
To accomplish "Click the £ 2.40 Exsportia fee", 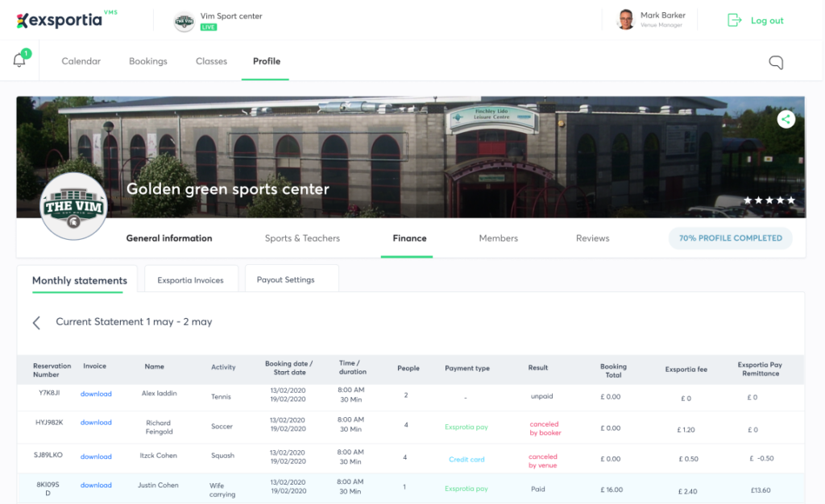I will pyautogui.click(x=687, y=491).
